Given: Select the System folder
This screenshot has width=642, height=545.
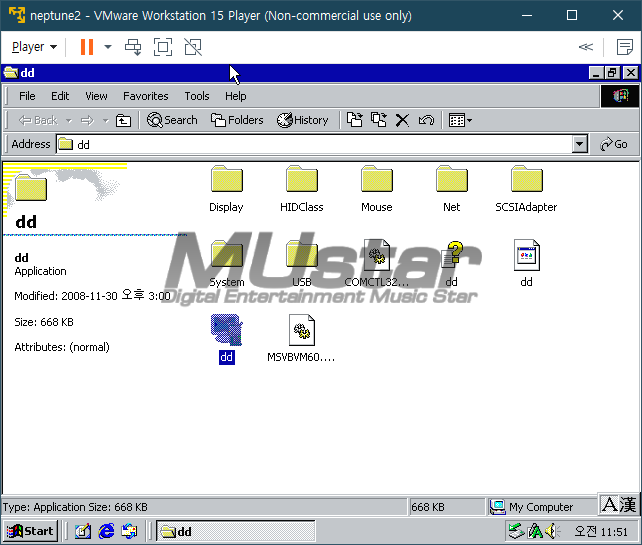Looking at the screenshot, I should point(226,264).
